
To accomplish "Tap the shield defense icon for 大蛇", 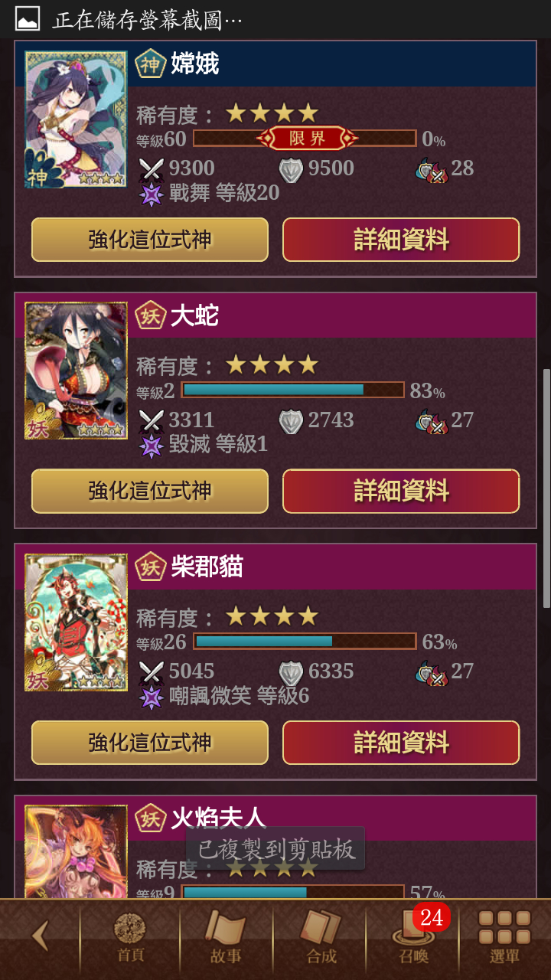I will pos(291,420).
